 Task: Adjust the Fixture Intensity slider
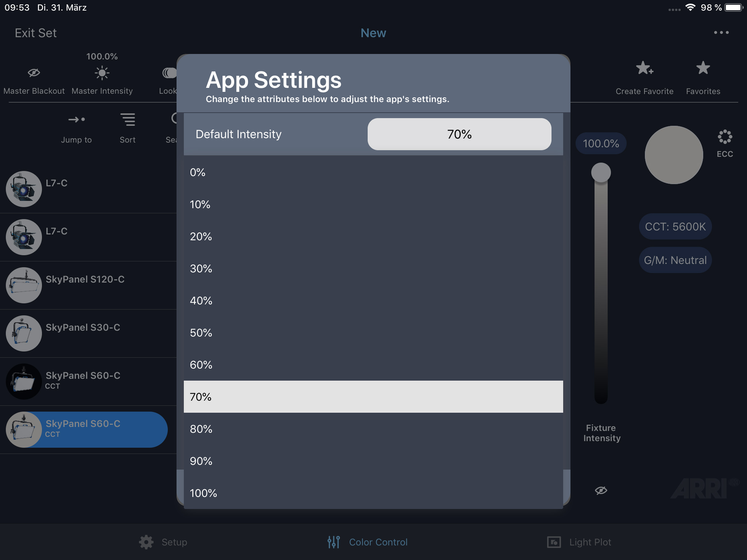[600, 172]
